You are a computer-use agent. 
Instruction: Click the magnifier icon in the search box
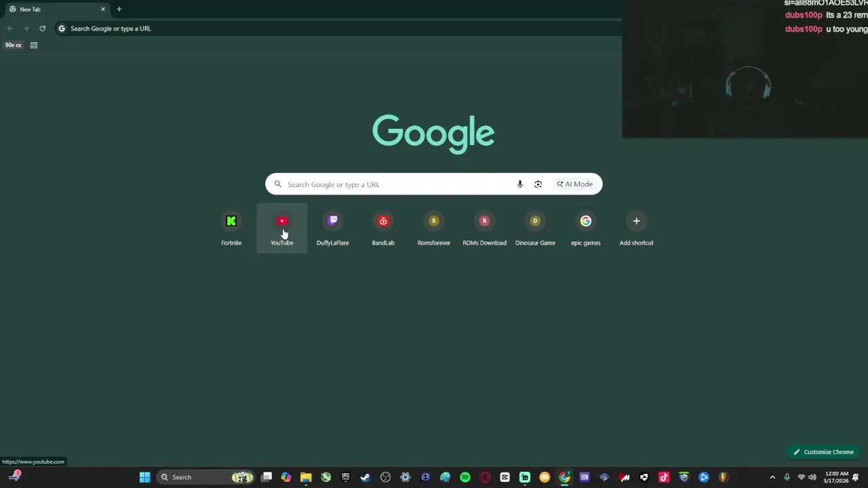[x=278, y=184]
